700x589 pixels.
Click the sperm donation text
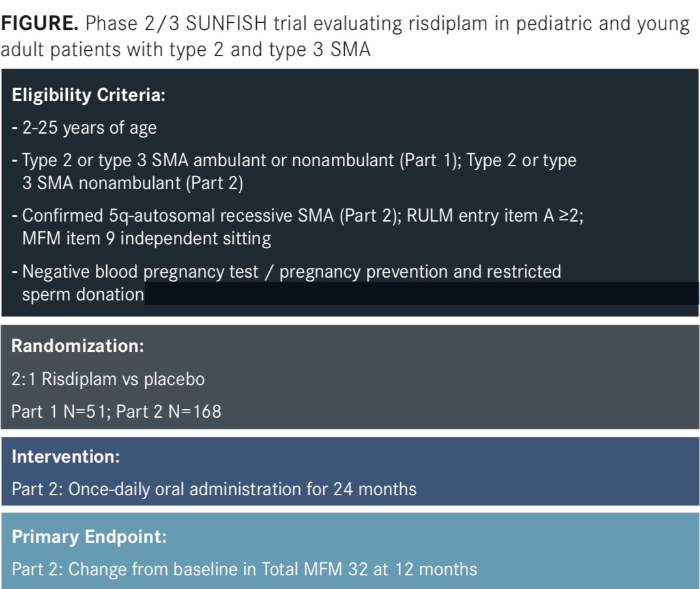[x=83, y=294]
